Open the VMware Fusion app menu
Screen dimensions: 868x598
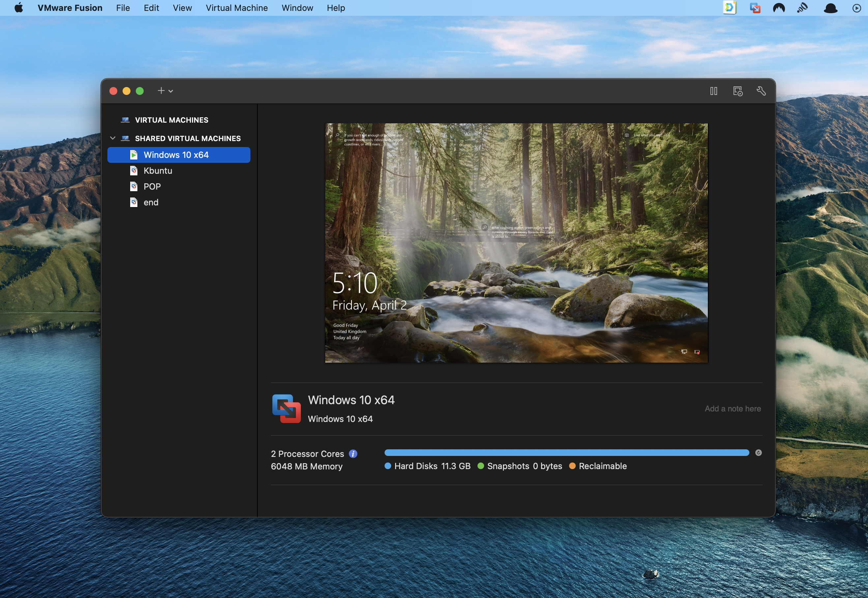coord(70,8)
